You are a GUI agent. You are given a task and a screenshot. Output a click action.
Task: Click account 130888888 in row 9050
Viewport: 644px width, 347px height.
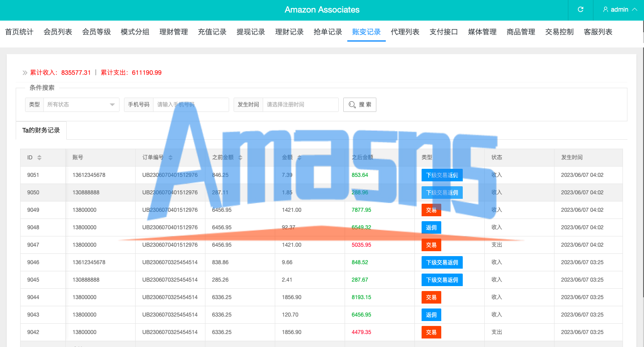(x=86, y=193)
